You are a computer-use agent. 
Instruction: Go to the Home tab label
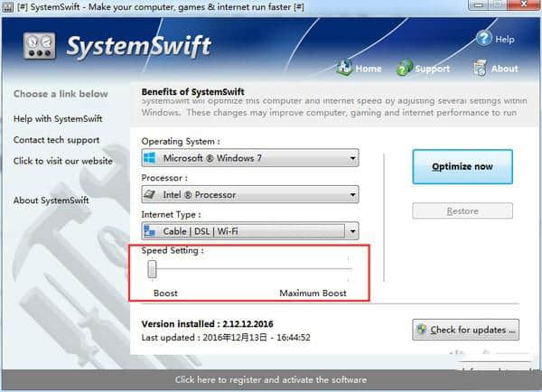369,69
